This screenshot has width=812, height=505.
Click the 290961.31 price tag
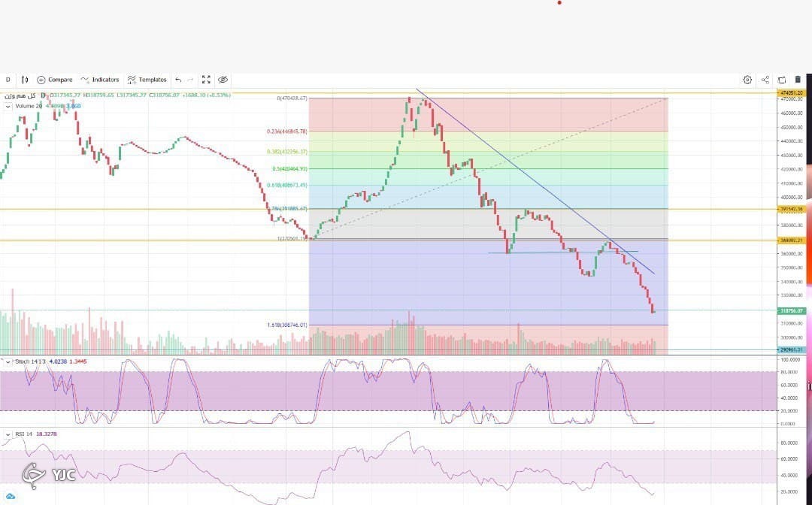(x=791, y=350)
